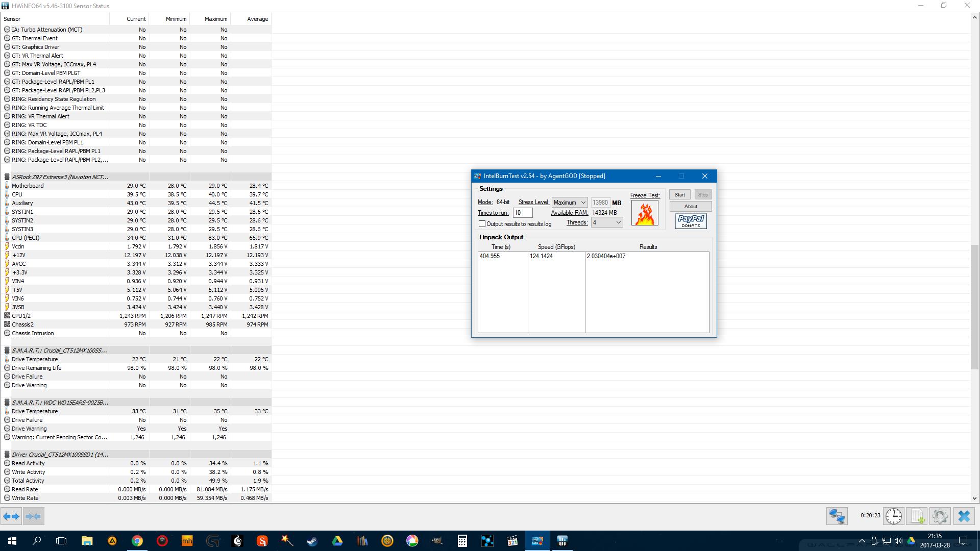The width and height of the screenshot is (980, 551).
Task: Start logging with spreadsheet plus icon
Action: click(917, 516)
